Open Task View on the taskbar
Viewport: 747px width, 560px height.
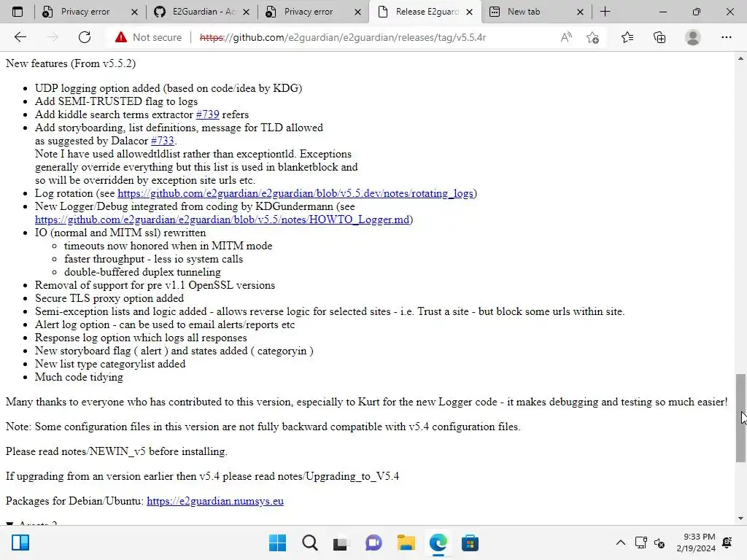click(x=340, y=542)
